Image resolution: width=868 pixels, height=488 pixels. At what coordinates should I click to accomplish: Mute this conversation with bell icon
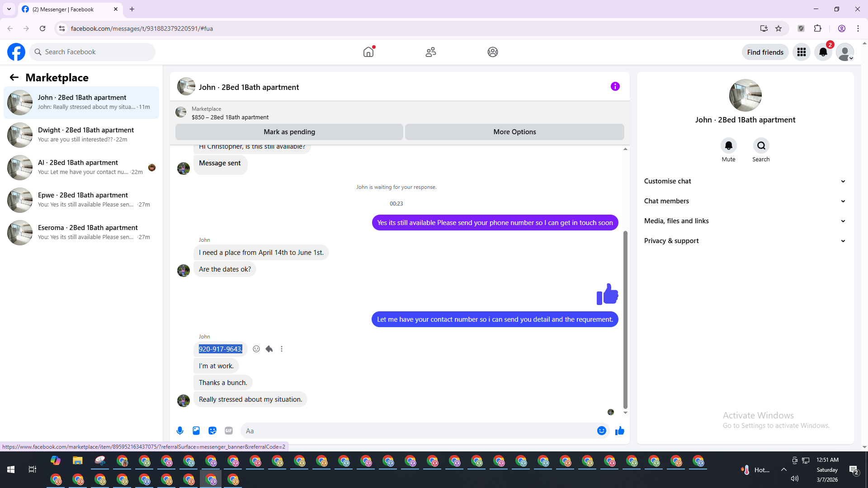(x=728, y=145)
